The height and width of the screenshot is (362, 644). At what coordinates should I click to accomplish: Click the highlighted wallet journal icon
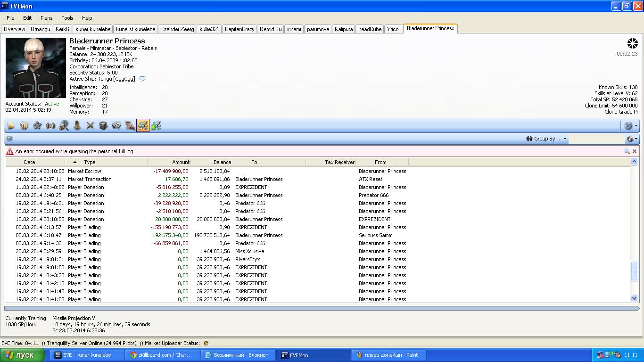[143, 126]
